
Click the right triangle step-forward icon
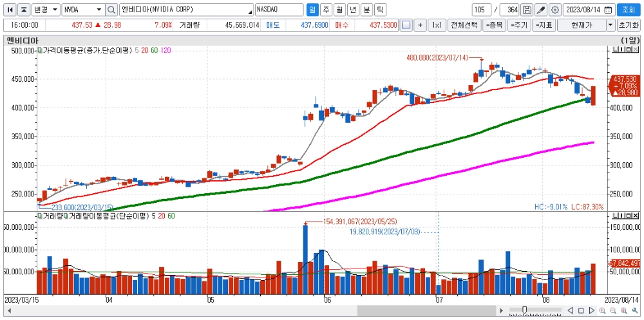[591, 310]
